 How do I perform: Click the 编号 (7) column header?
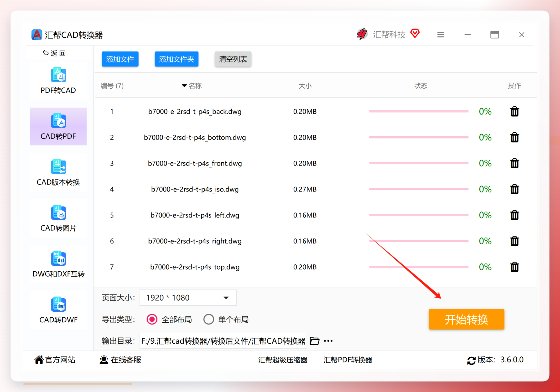[112, 86]
